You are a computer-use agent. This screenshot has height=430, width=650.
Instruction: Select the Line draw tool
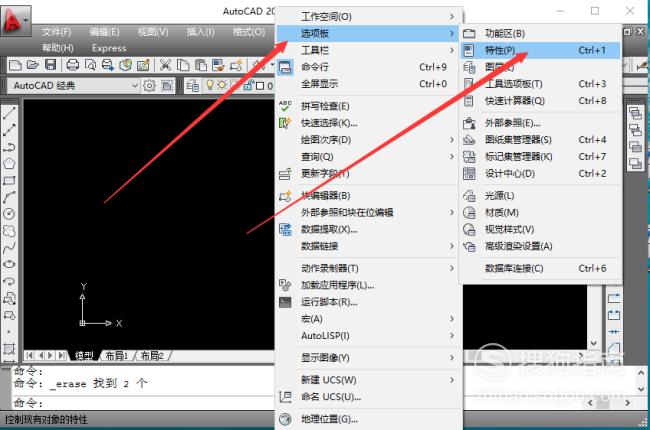(x=9, y=113)
